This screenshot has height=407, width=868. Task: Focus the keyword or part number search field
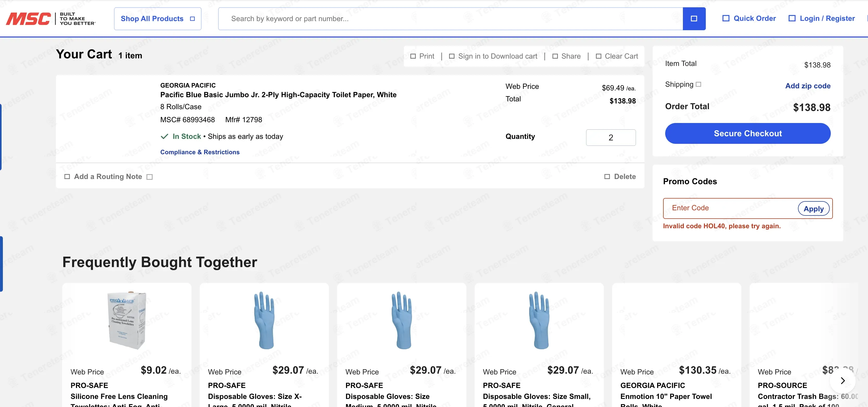450,18
